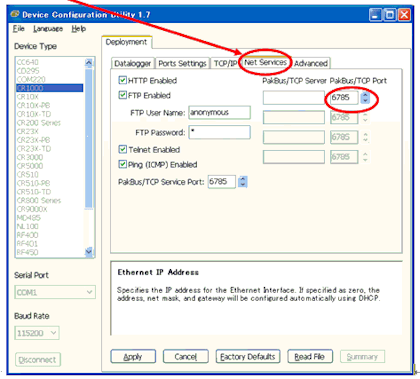This screenshot has width=420, height=379.
Task: Click the Cancel button
Action: coord(186,357)
